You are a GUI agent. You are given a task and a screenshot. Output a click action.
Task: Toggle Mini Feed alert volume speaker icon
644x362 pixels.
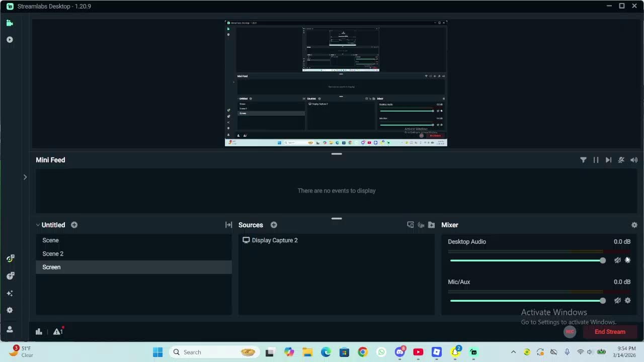point(634,160)
